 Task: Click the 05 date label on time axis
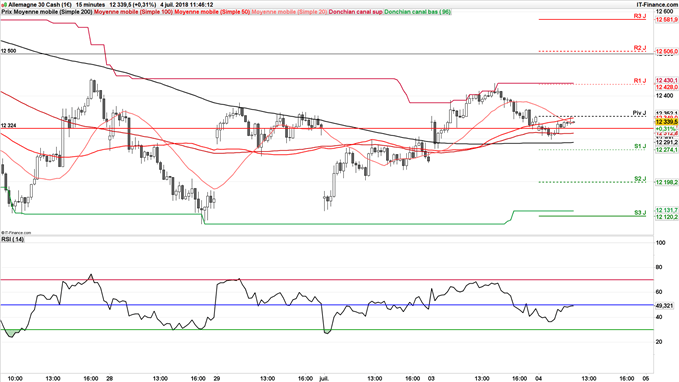point(646,379)
